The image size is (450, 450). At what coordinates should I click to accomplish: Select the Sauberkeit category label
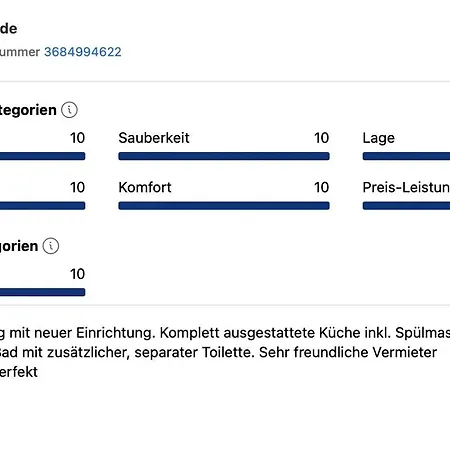pos(154,138)
